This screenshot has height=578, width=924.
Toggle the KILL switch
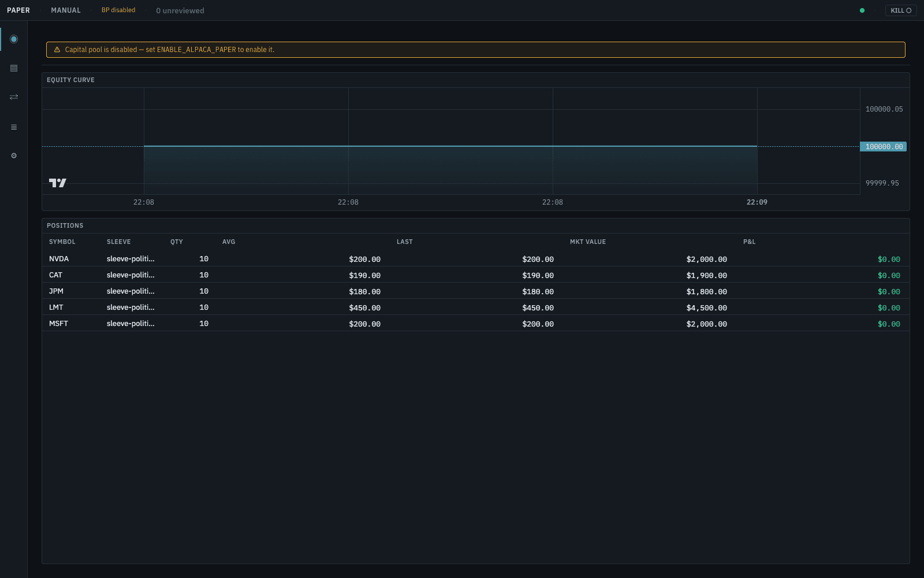(x=901, y=10)
